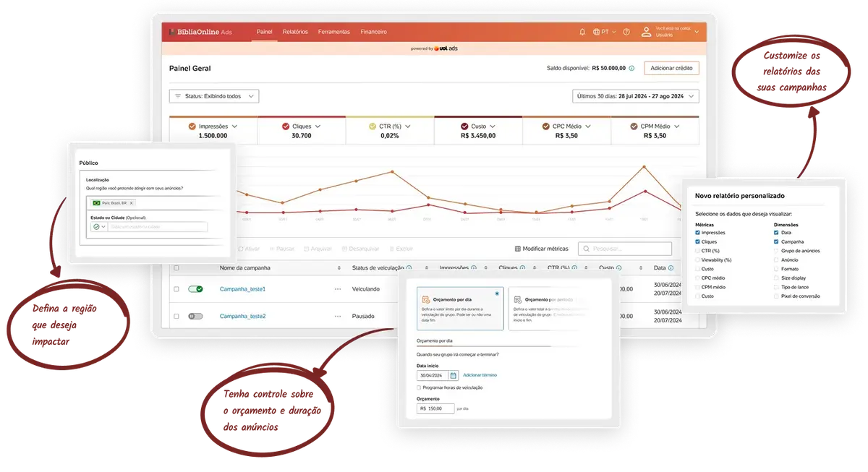Viewport: 868px width, 472px height.
Task: Click the Cliques metric check icon
Action: point(286,126)
